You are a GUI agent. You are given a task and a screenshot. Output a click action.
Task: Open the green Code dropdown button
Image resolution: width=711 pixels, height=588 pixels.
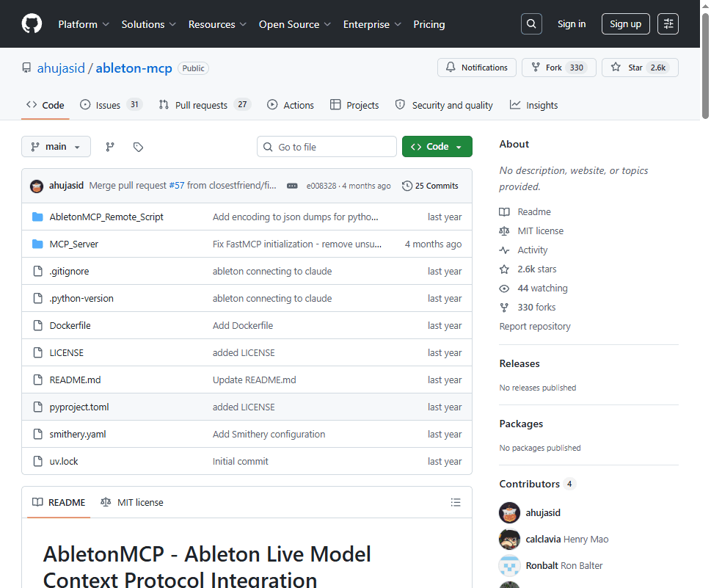[437, 147]
